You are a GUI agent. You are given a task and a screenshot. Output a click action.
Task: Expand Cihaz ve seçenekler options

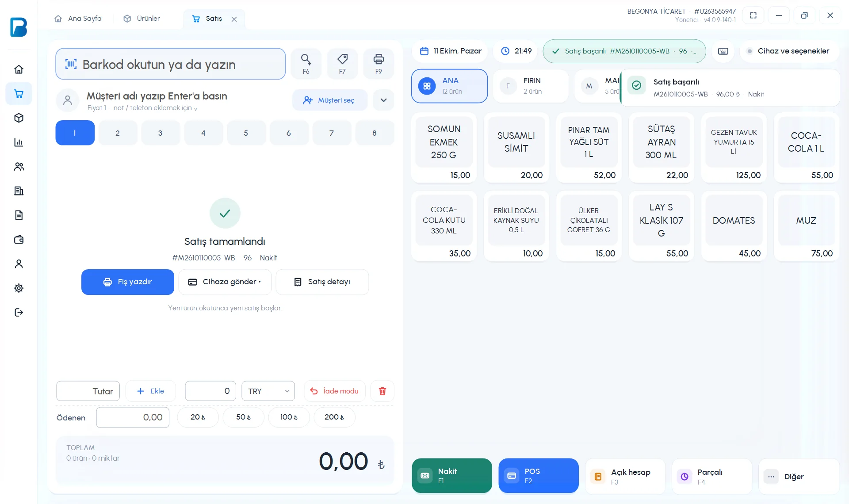point(789,51)
